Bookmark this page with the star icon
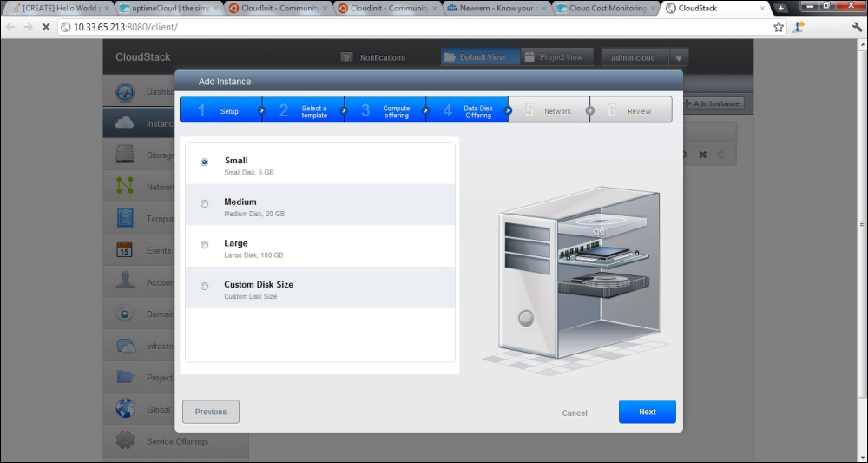Image resolution: width=868 pixels, height=463 pixels. click(779, 27)
